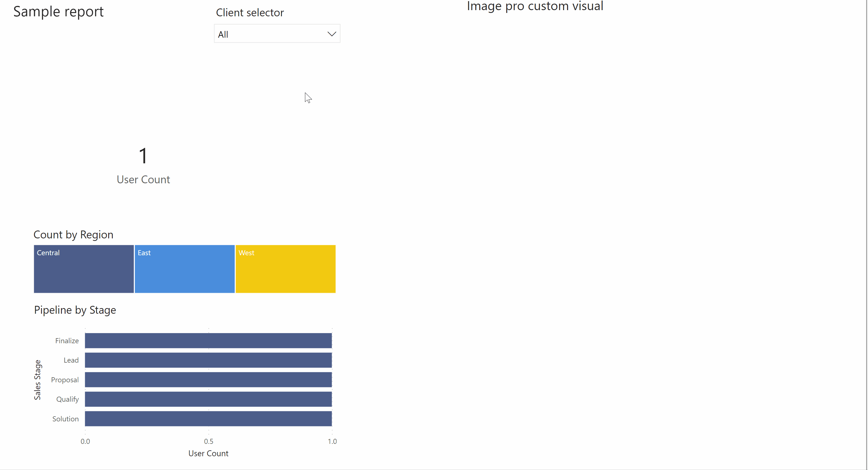Click the Qualify stage bar
This screenshot has width=868, height=470.
(x=208, y=399)
